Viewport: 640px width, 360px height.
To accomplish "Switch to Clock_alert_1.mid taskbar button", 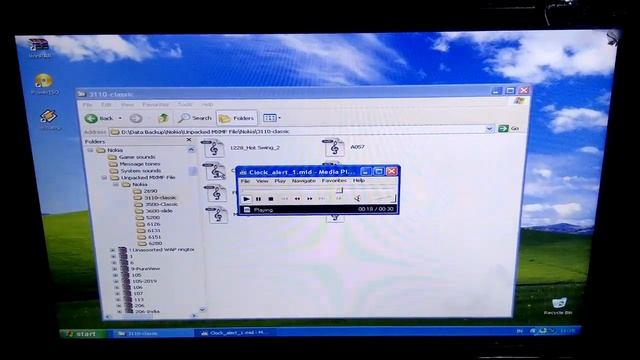I will (x=235, y=333).
